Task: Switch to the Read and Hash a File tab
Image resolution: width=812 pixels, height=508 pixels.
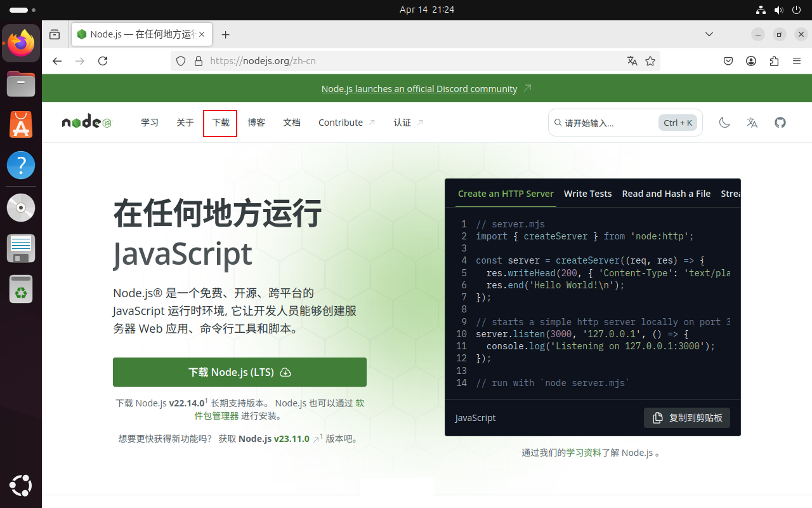Action: click(666, 194)
